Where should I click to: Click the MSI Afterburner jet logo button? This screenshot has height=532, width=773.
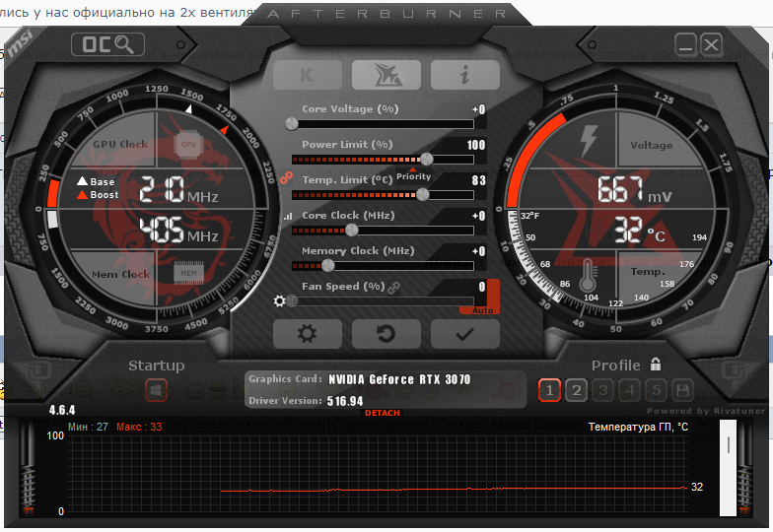[386, 75]
